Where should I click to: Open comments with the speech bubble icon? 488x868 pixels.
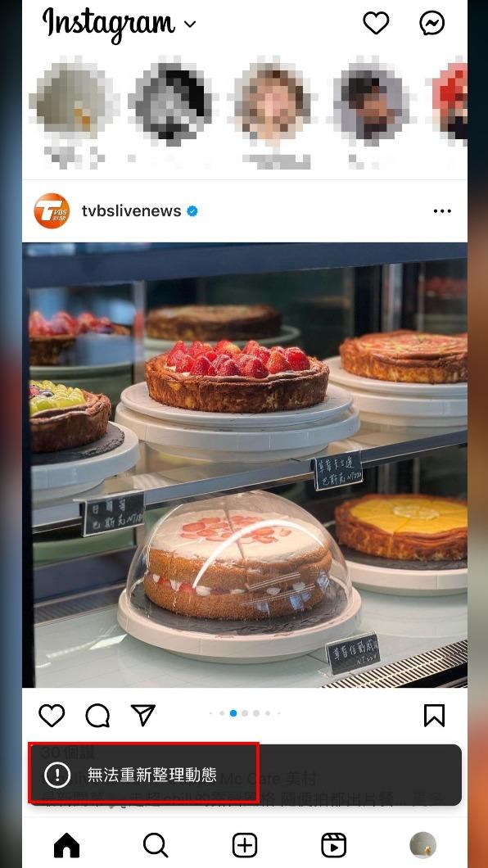coord(97,715)
